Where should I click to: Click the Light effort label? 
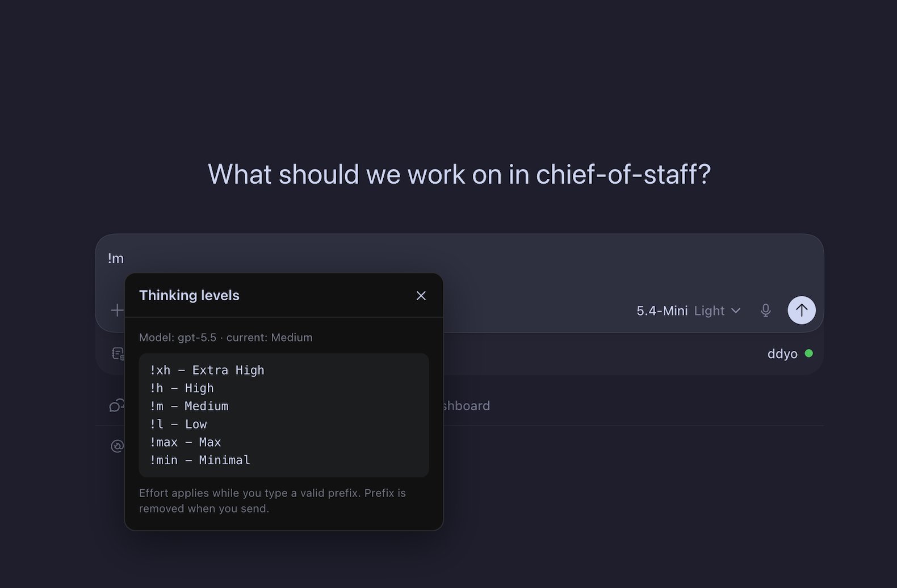pyautogui.click(x=709, y=311)
